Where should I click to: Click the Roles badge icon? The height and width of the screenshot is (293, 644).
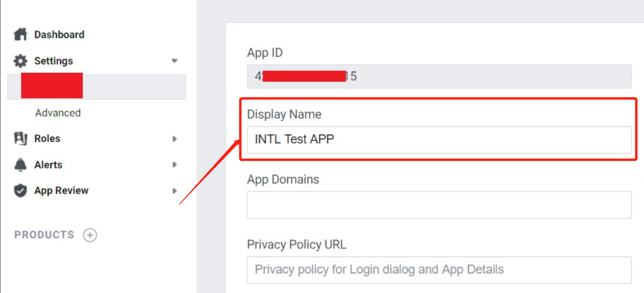coord(21,139)
